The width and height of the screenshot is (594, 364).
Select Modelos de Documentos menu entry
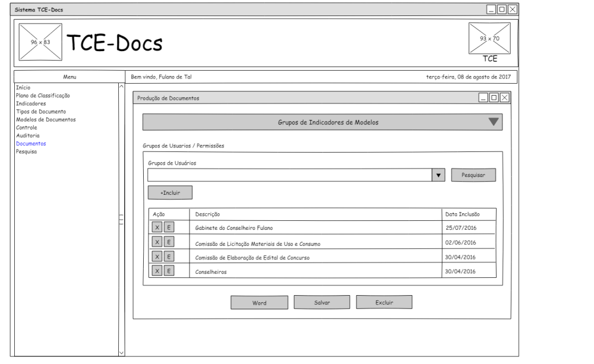tap(46, 119)
